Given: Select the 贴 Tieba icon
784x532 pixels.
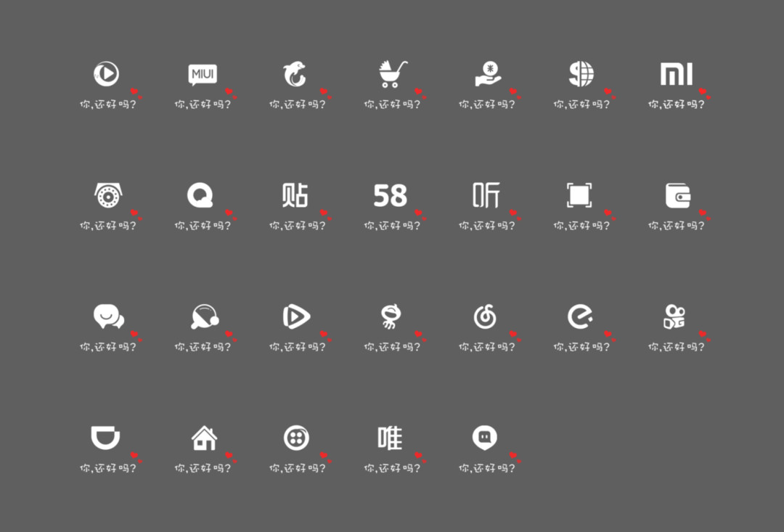Looking at the screenshot, I should tap(295, 195).
